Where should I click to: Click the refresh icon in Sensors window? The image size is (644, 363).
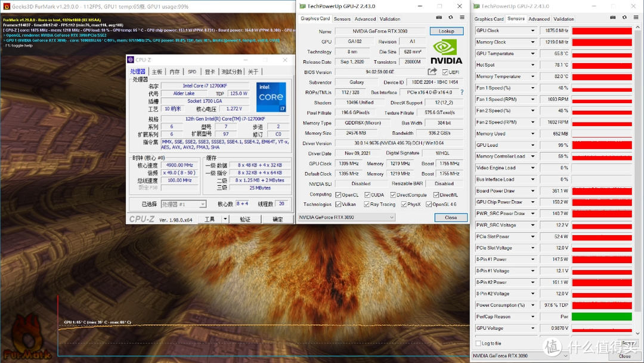point(624,17)
